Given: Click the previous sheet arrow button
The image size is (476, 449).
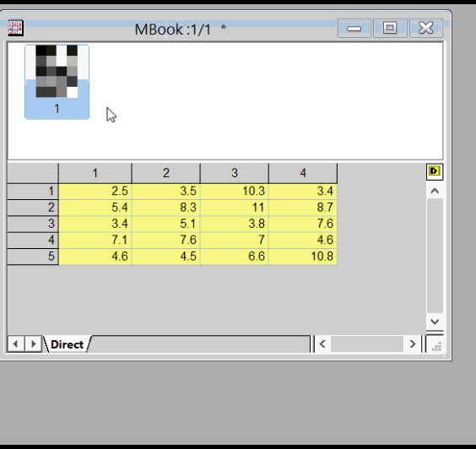Looking at the screenshot, I should tap(15, 344).
